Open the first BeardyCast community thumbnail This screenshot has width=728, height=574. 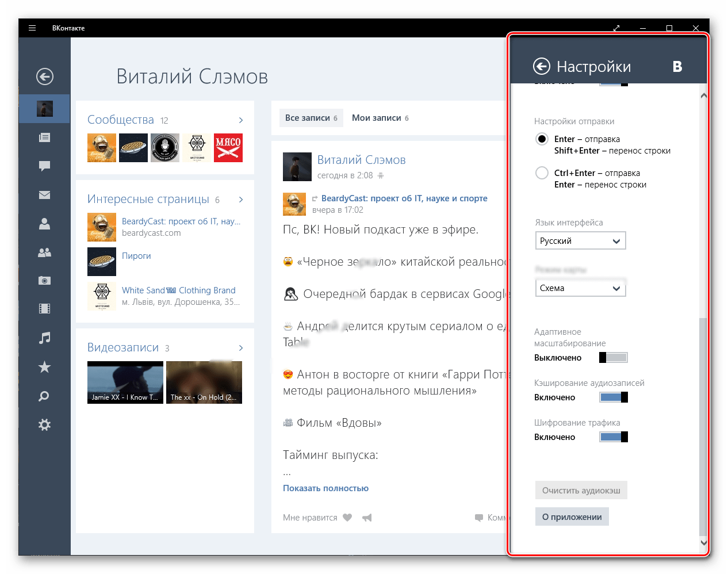click(x=102, y=148)
